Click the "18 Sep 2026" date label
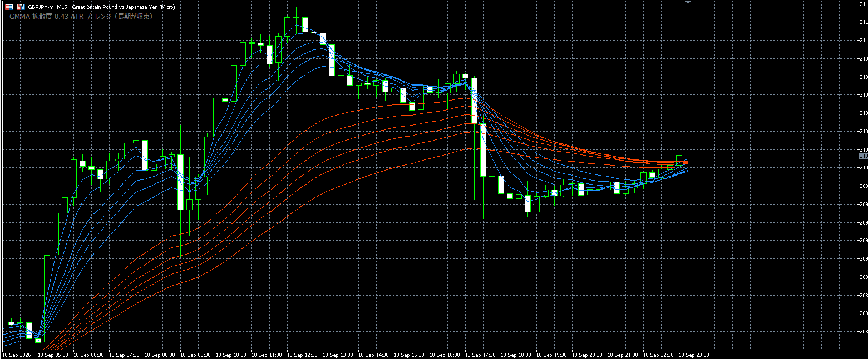 [x=17, y=355]
